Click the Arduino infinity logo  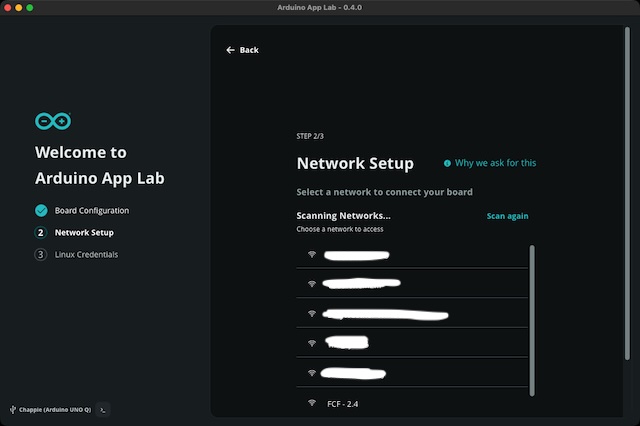click(52, 121)
